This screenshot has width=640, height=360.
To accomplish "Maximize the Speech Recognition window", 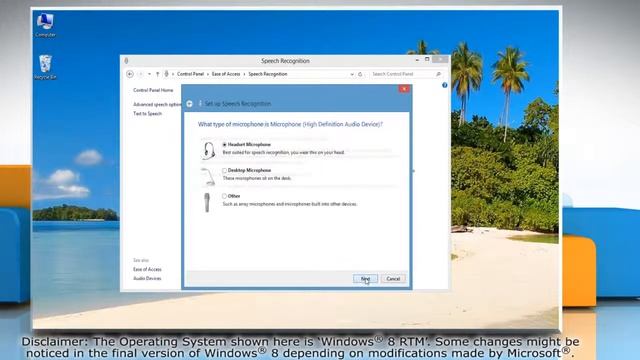I will (x=427, y=60).
